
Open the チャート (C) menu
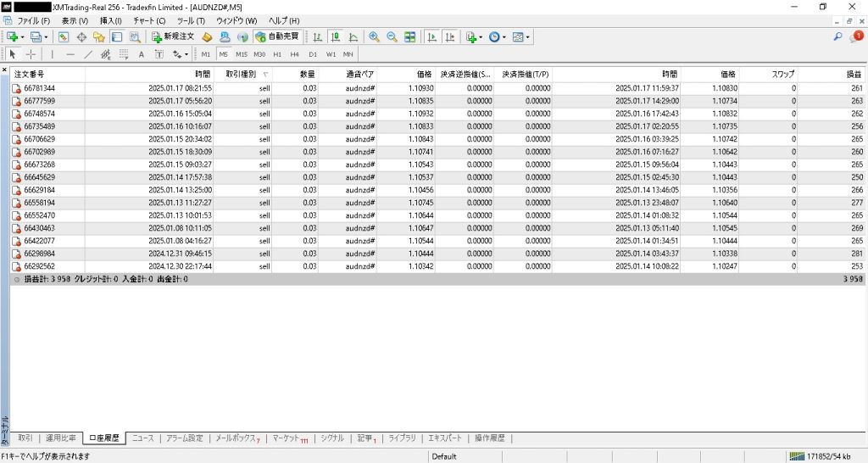pos(149,20)
